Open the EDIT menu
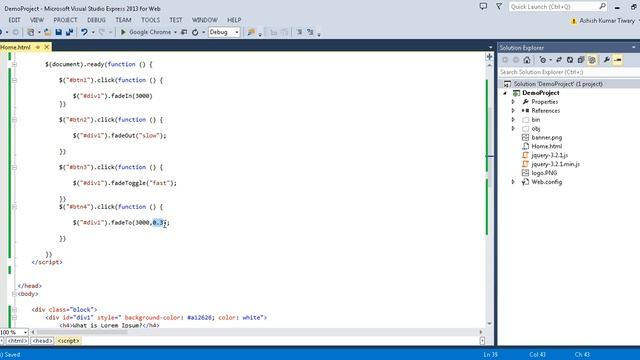The height and width of the screenshot is (360, 640). point(14,20)
